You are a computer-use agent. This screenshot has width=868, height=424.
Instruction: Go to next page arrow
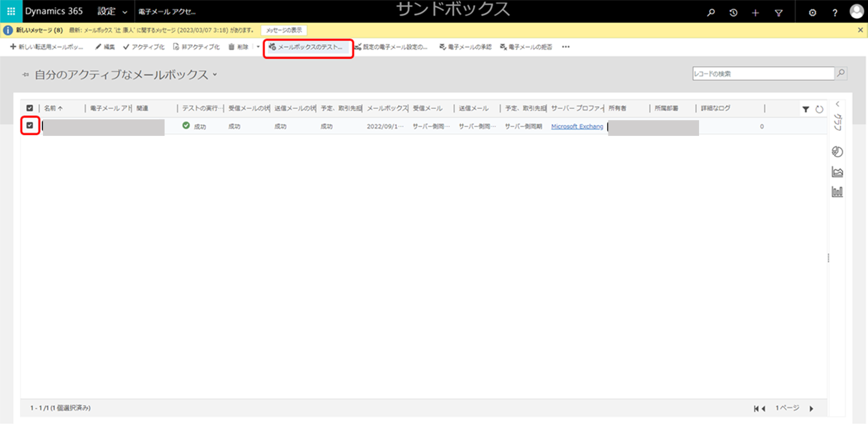click(x=811, y=408)
